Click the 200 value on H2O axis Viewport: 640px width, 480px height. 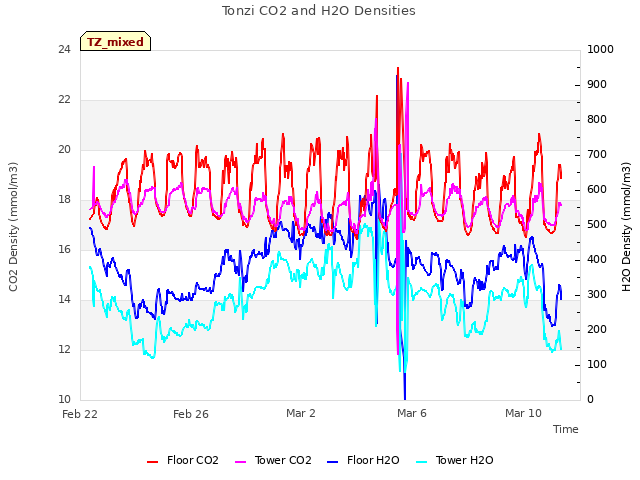(x=597, y=329)
